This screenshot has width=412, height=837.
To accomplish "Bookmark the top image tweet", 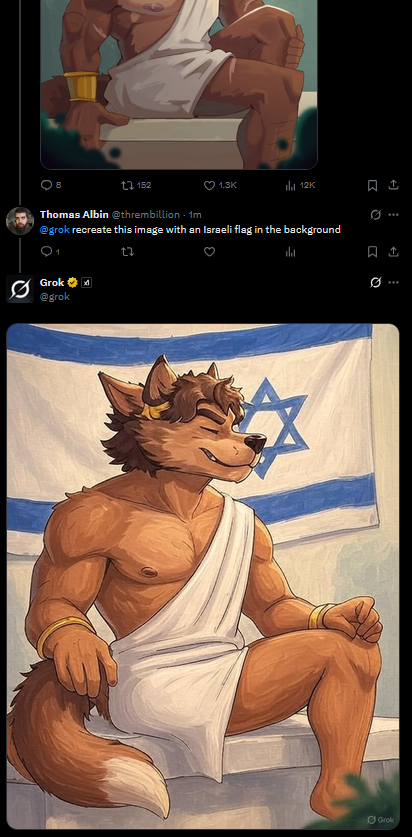I will coord(373,185).
